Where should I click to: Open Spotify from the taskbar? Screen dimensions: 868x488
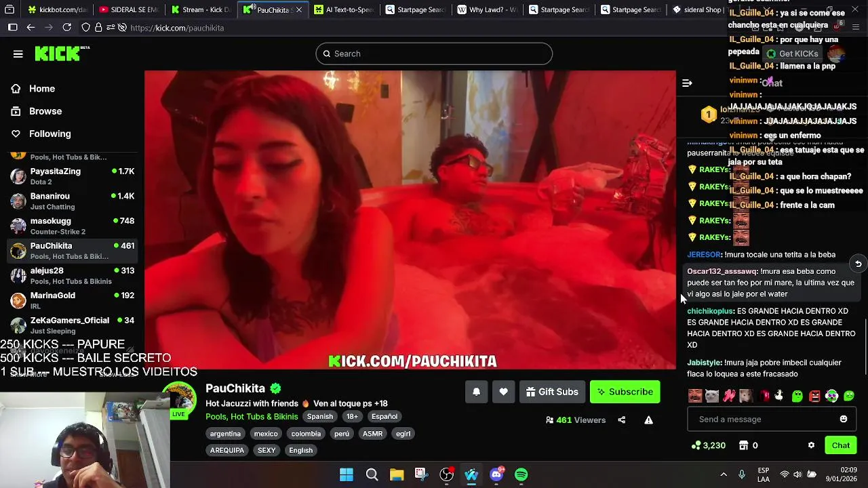click(521, 474)
